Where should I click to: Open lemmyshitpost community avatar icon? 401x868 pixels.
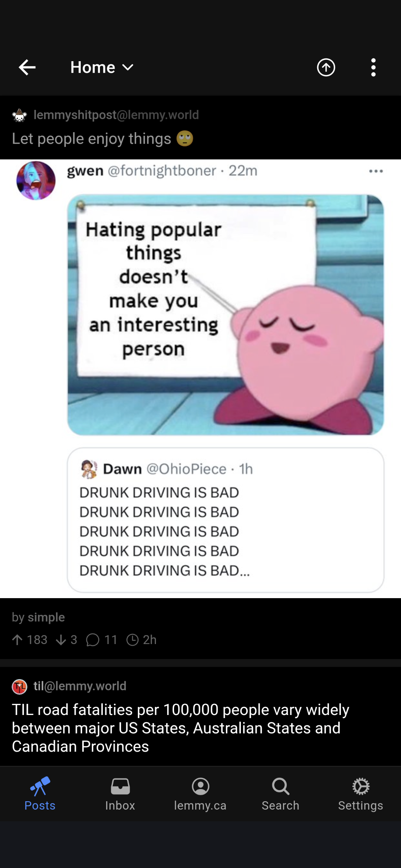pos(19,115)
